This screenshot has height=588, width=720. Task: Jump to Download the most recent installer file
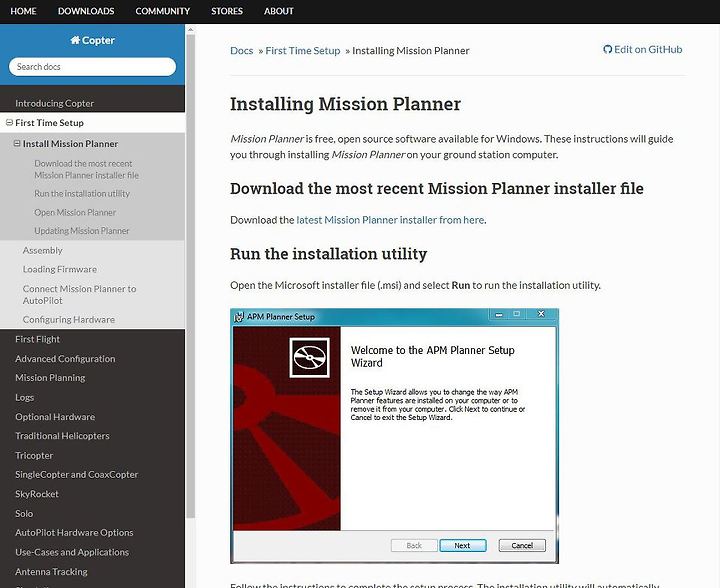(86, 169)
